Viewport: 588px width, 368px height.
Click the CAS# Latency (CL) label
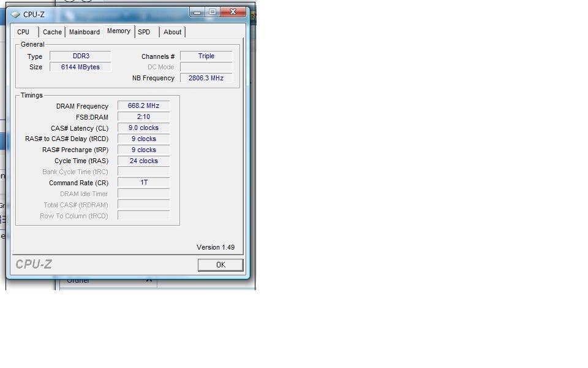click(80, 128)
